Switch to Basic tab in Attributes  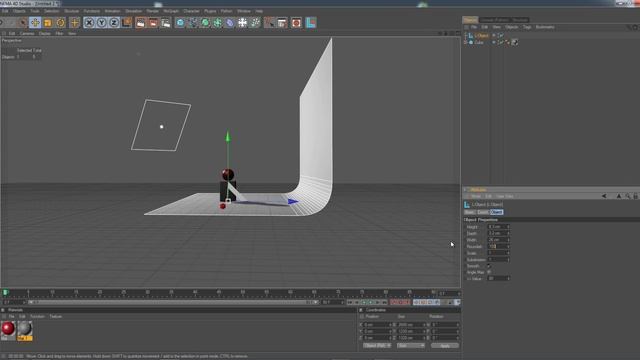(469, 212)
